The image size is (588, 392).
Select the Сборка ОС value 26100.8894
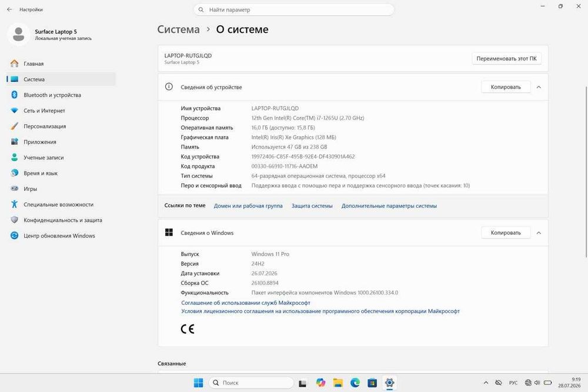point(265,283)
